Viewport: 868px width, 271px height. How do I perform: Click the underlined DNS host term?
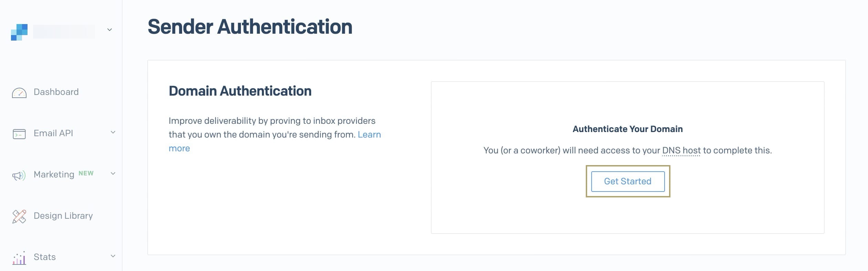[x=681, y=150]
